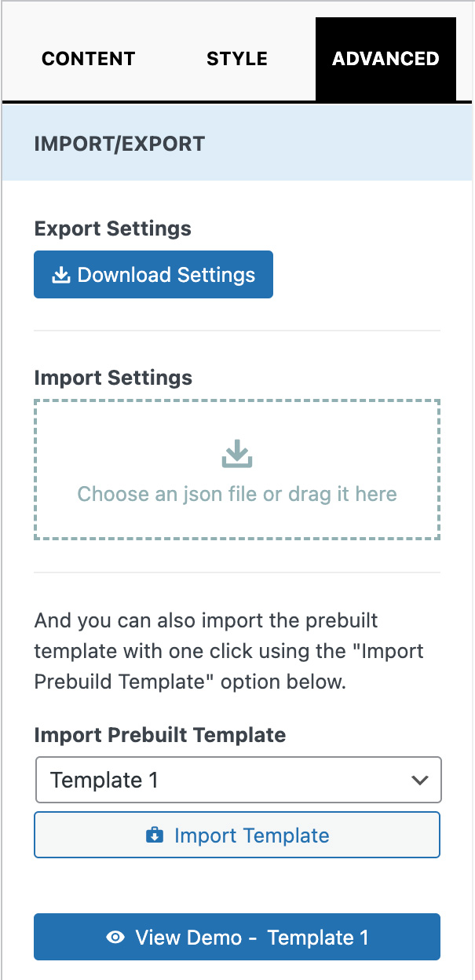The image size is (475, 980).
Task: Click the dashed json file drop area
Action: [x=237, y=470]
